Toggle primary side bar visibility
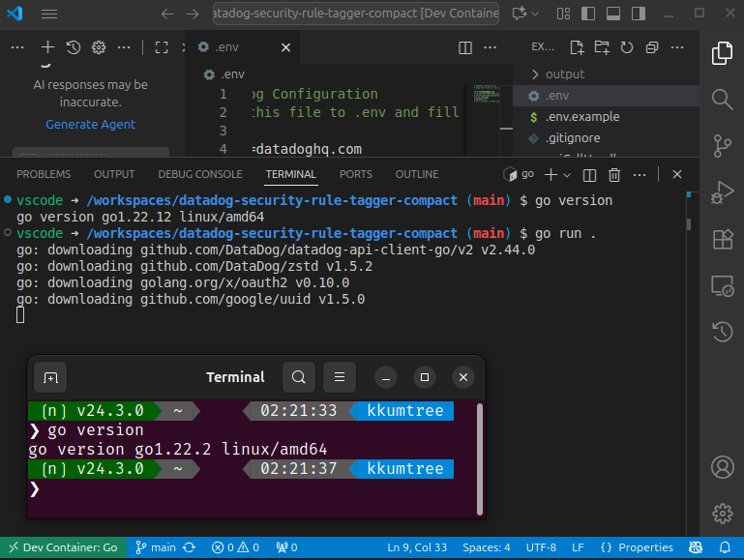This screenshot has width=744, height=560. click(x=588, y=14)
